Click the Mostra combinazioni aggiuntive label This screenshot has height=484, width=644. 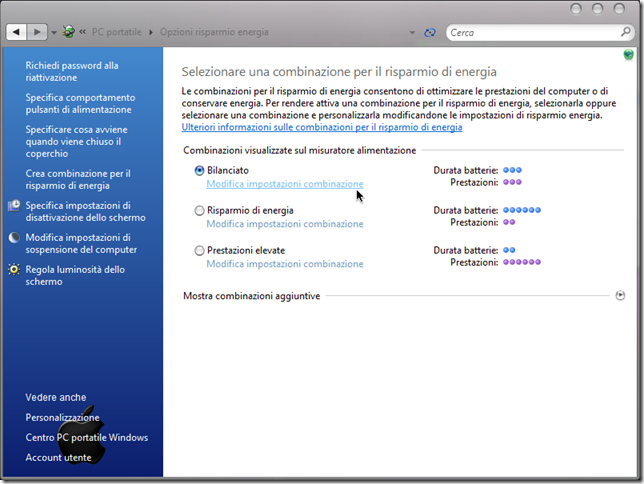coord(251,296)
